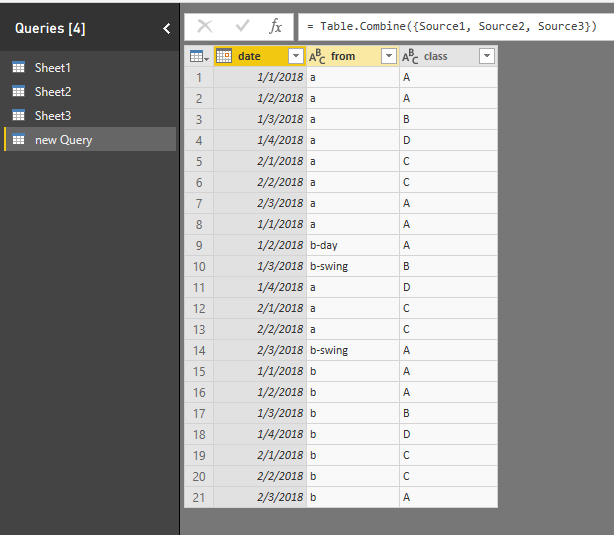Click into the Table.Combine formula bar
The height and width of the screenshot is (535, 614).
click(x=456, y=27)
